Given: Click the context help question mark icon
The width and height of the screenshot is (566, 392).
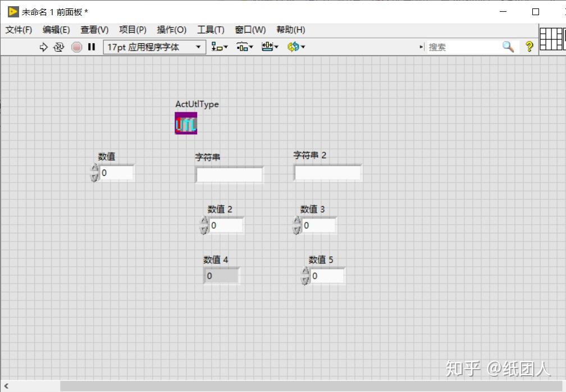Looking at the screenshot, I should point(528,47).
